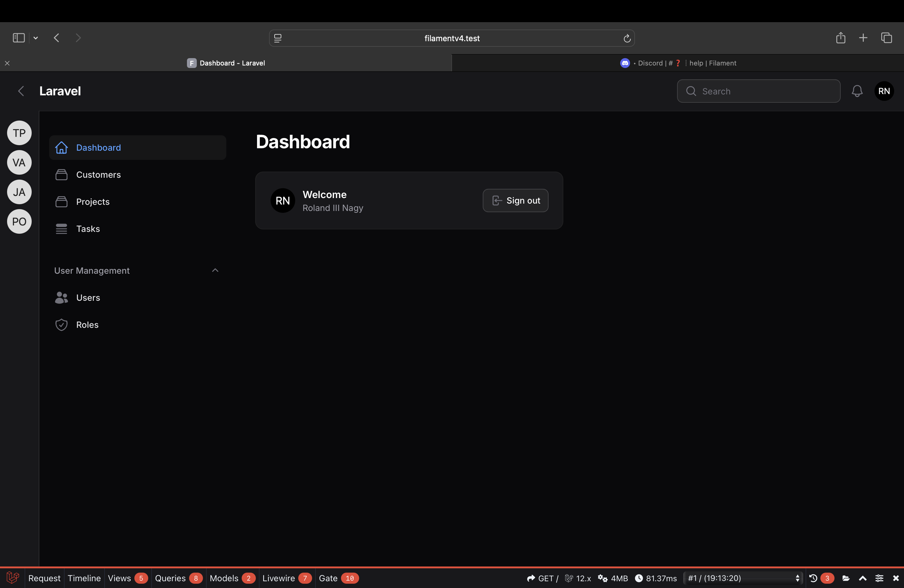Open Customers in the sidebar
Screen dimensions: 904x588
98,175
